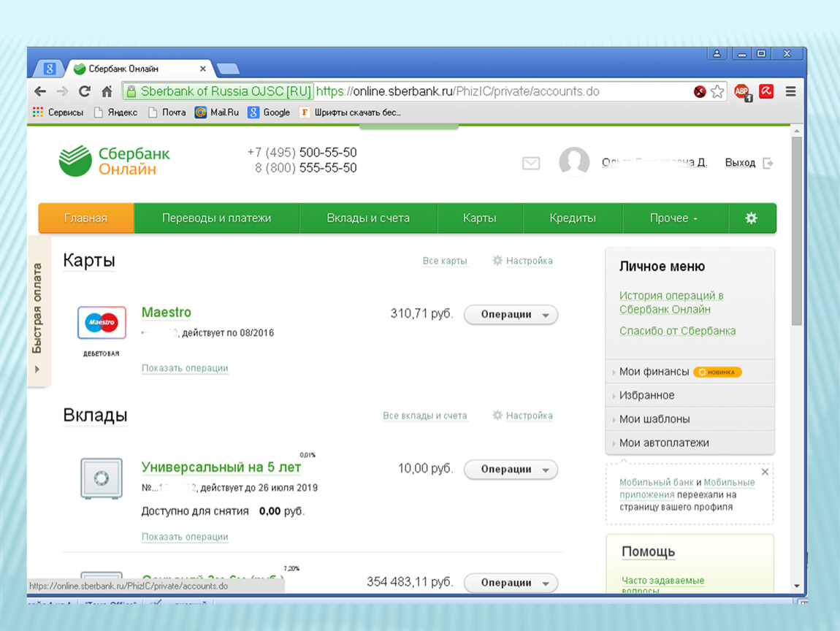Click the browser back arrow
Screen dimensions: 840x631
click(40, 91)
